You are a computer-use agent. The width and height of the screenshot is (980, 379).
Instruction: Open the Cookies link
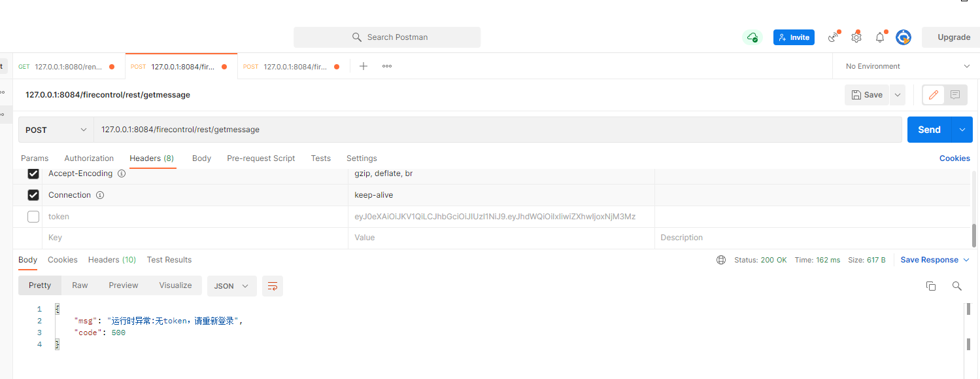(x=955, y=158)
